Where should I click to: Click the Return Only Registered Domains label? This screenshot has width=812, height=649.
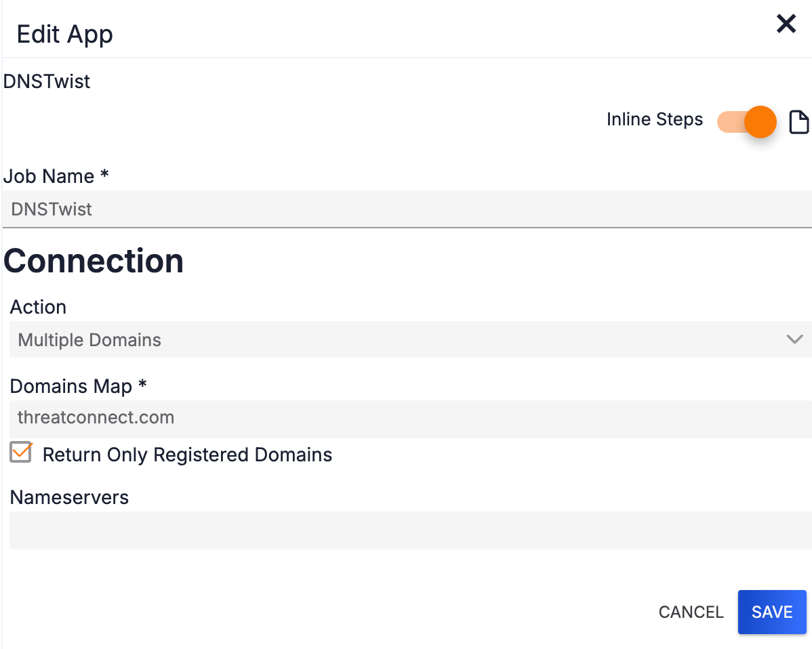click(x=188, y=455)
